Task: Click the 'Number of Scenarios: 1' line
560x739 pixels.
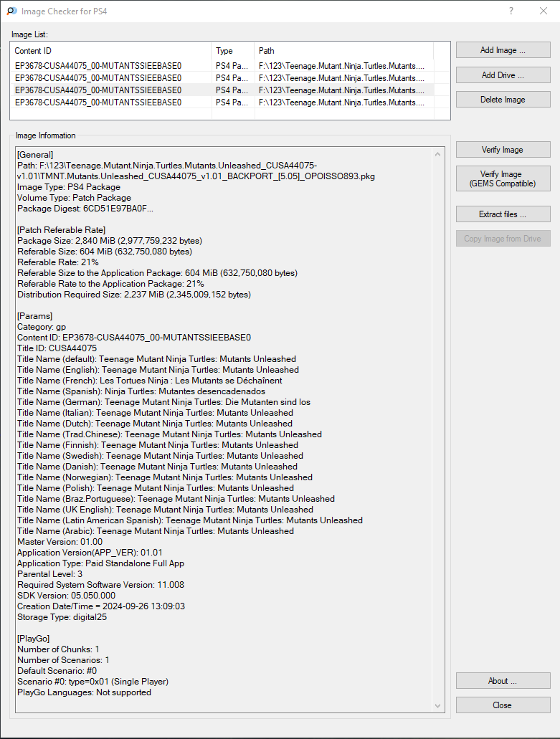Action: point(63,660)
